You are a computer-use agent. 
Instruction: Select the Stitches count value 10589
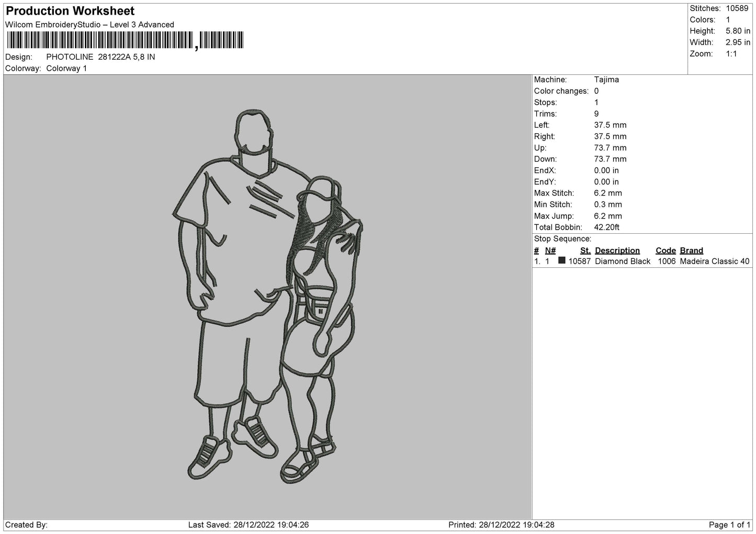click(x=737, y=8)
